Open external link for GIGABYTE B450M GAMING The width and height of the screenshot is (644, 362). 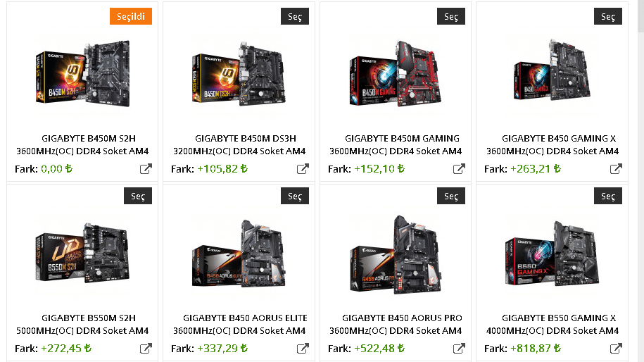click(459, 169)
